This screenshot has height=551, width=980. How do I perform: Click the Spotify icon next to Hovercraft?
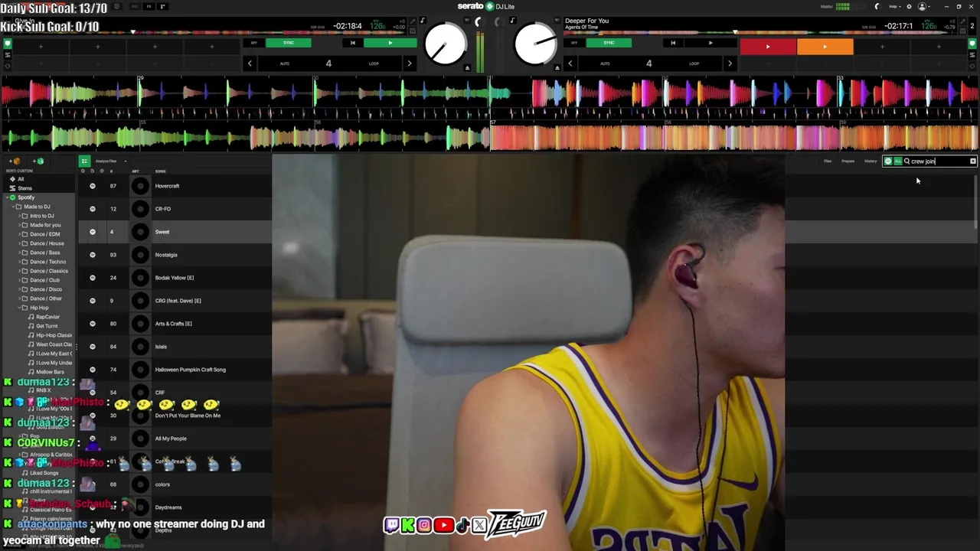(93, 186)
